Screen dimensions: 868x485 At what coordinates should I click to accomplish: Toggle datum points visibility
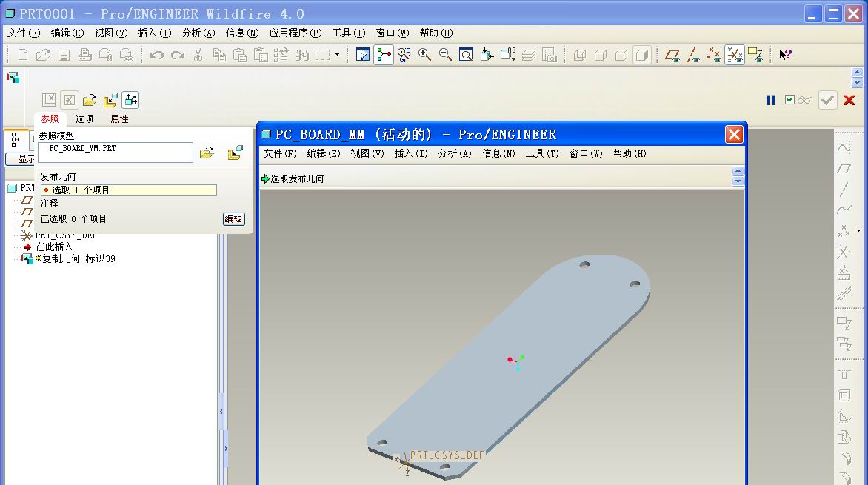pos(713,55)
